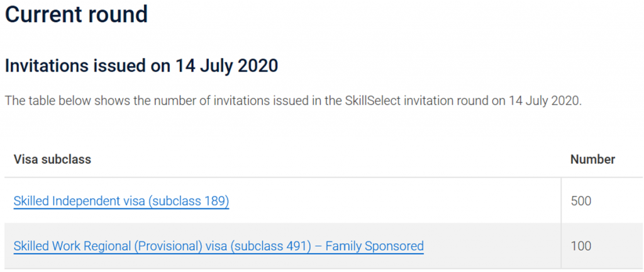The height and width of the screenshot is (272, 644).
Task: Open the Skilled Independent visa (subclass 189) link
Action: [x=121, y=201]
